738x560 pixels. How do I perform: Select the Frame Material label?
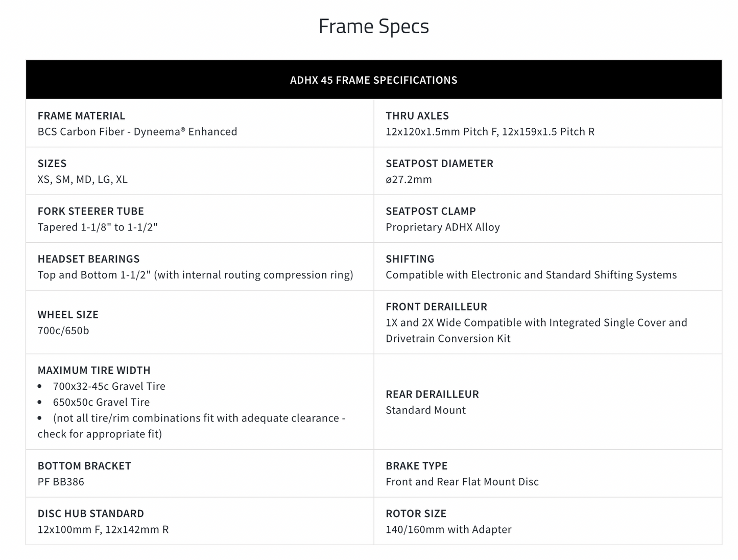click(81, 115)
